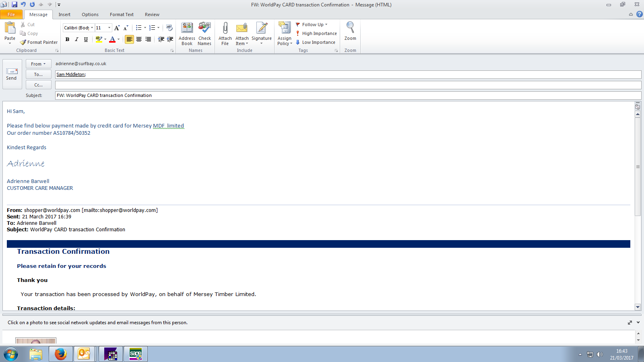The height and width of the screenshot is (362, 644).
Task: Open the From account dropdown
Action: click(x=38, y=64)
